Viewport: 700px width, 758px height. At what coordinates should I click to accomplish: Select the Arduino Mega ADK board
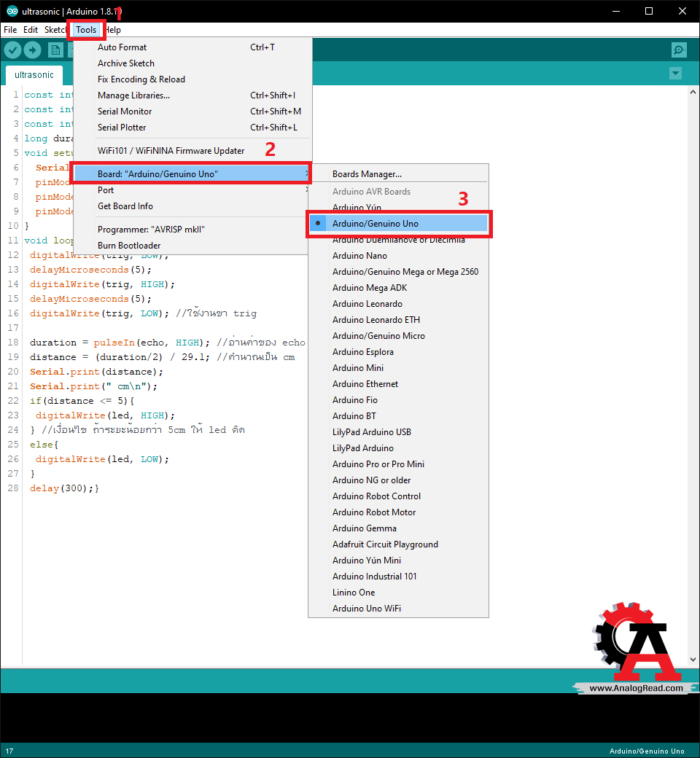(x=398, y=288)
